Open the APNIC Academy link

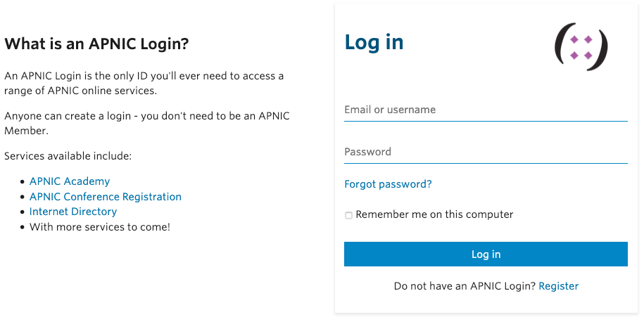coord(70,181)
